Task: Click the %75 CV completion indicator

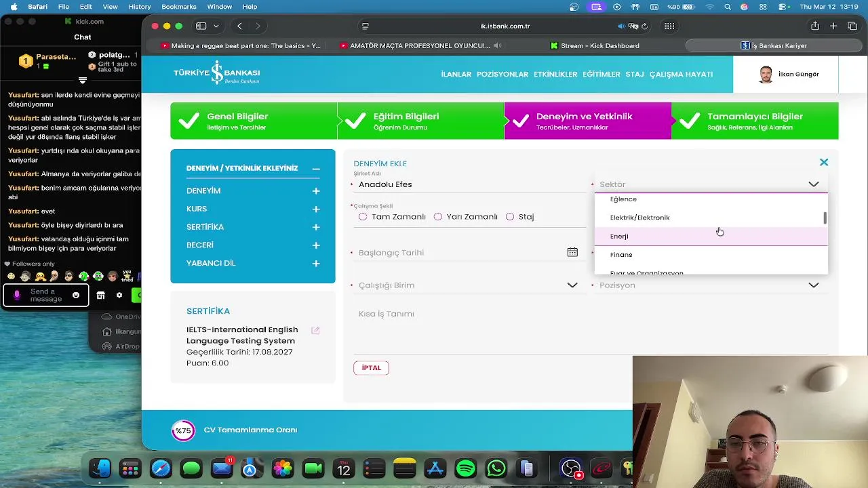Action: coord(183,430)
